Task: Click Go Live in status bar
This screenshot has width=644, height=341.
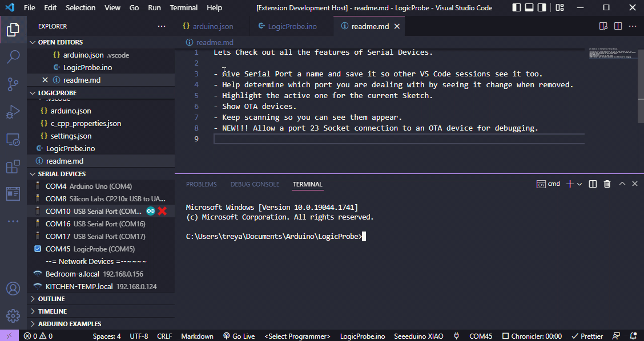Action: point(239,336)
